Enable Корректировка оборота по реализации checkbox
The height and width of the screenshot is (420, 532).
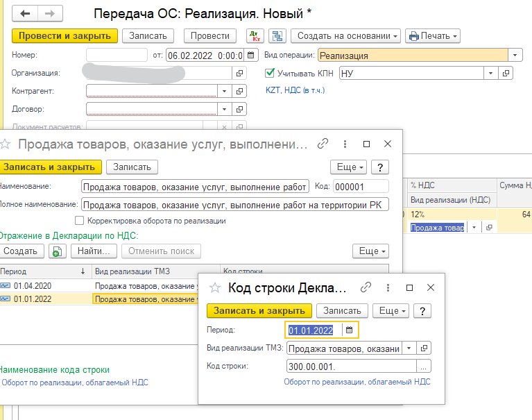pos(80,221)
